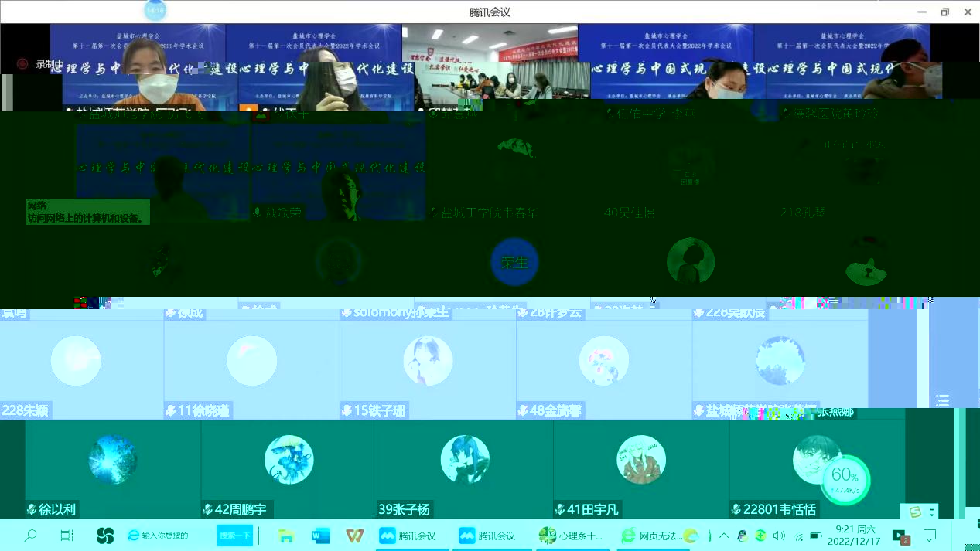Image resolution: width=980 pixels, height=551 pixels.
Task: Click the Sogou input method S icon
Action: coord(916,512)
